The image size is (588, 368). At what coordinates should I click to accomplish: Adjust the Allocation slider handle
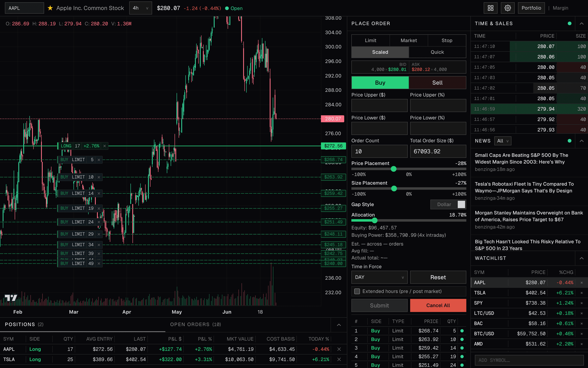(x=374, y=221)
